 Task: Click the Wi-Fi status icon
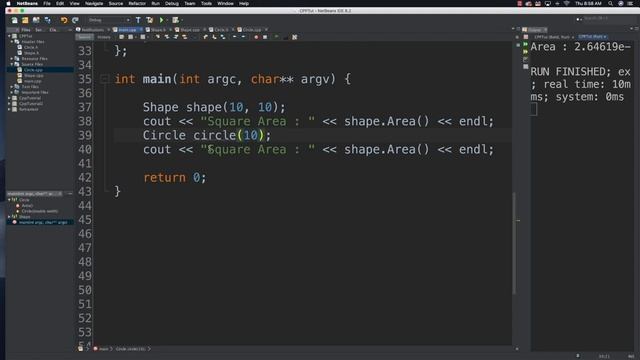(x=567, y=3)
